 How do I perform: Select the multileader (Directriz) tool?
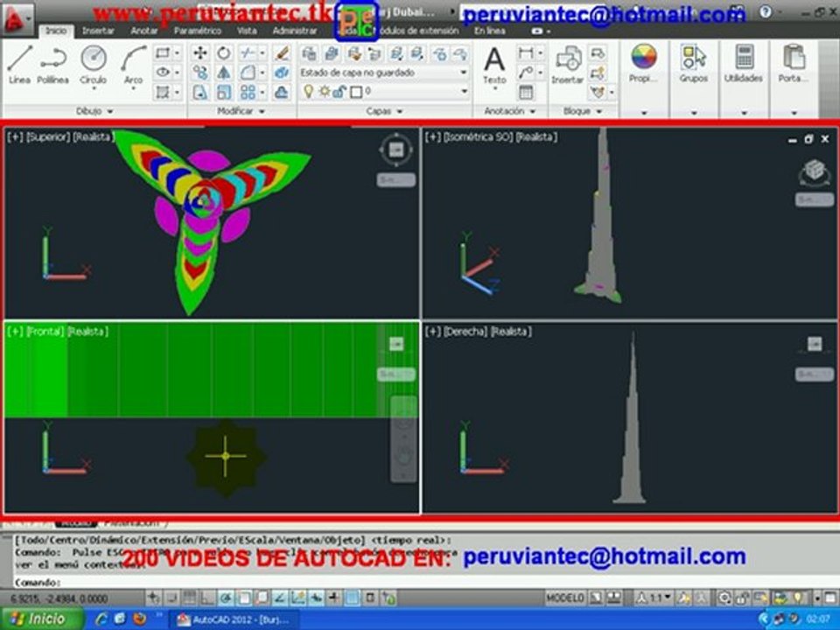click(526, 73)
